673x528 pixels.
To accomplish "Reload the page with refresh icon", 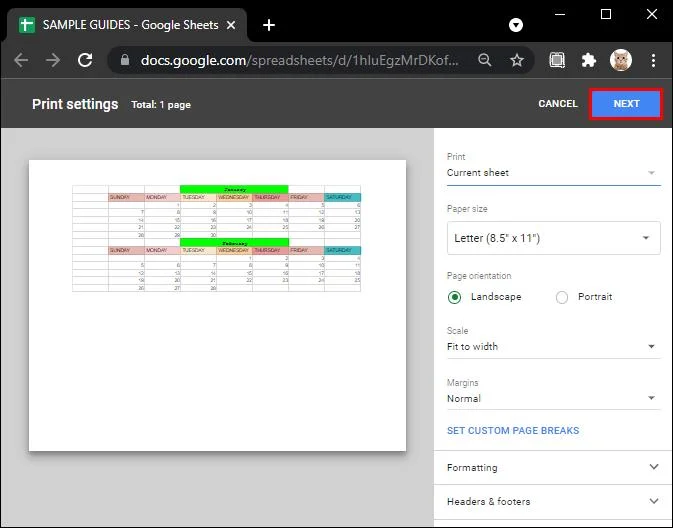I will pyautogui.click(x=85, y=60).
